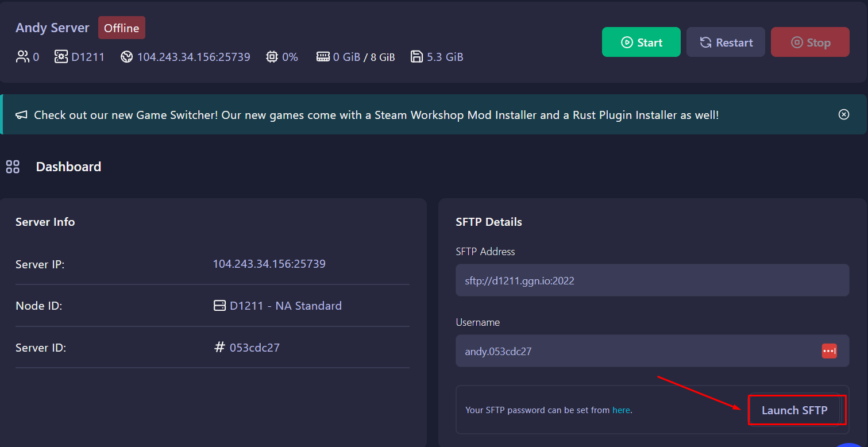Click the globe icon next to the server IP
Viewport: 868px width, 447px height.
tap(128, 56)
